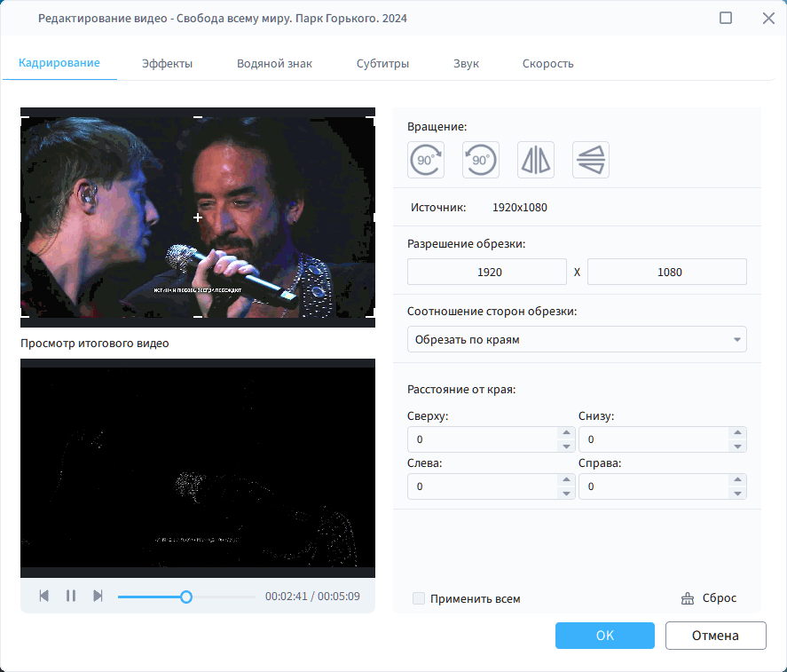Switch to the Эффекты tab
This screenshot has width=787, height=672.
pos(167,64)
